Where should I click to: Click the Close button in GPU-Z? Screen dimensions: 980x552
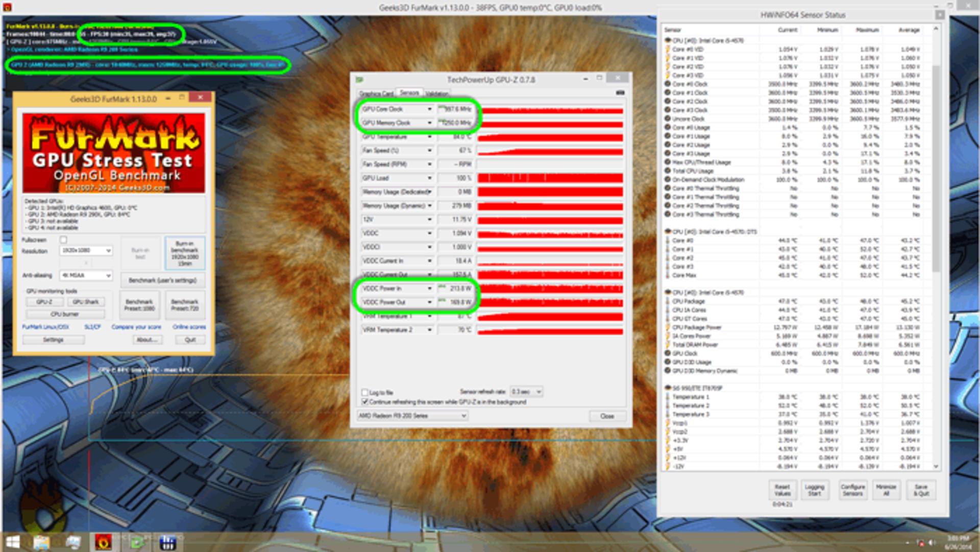pyautogui.click(x=607, y=416)
